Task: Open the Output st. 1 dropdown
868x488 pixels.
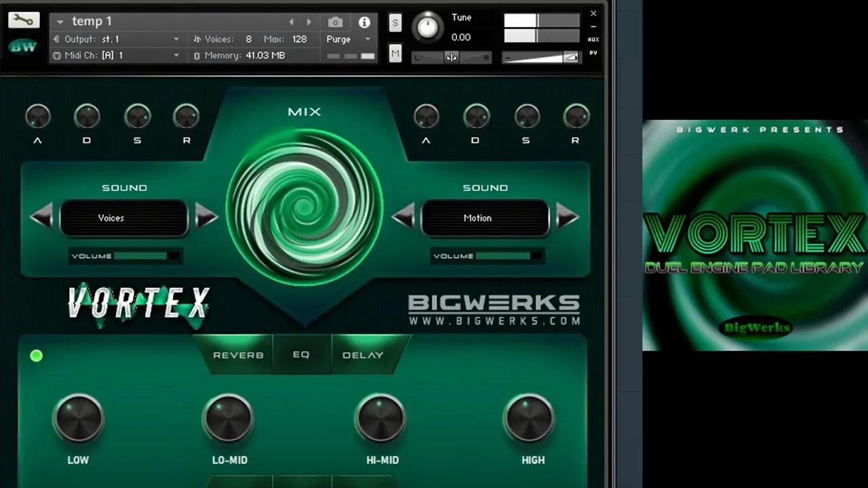Action: click(x=117, y=39)
